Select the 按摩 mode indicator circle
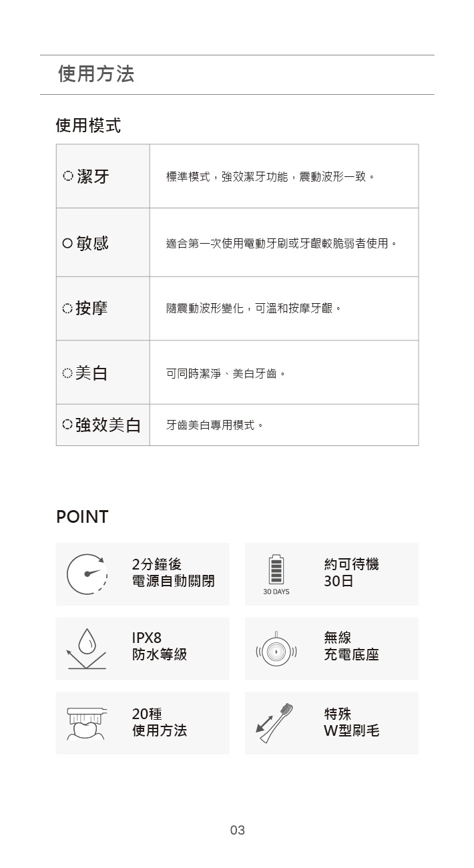The width and height of the screenshot is (474, 868). point(67,308)
